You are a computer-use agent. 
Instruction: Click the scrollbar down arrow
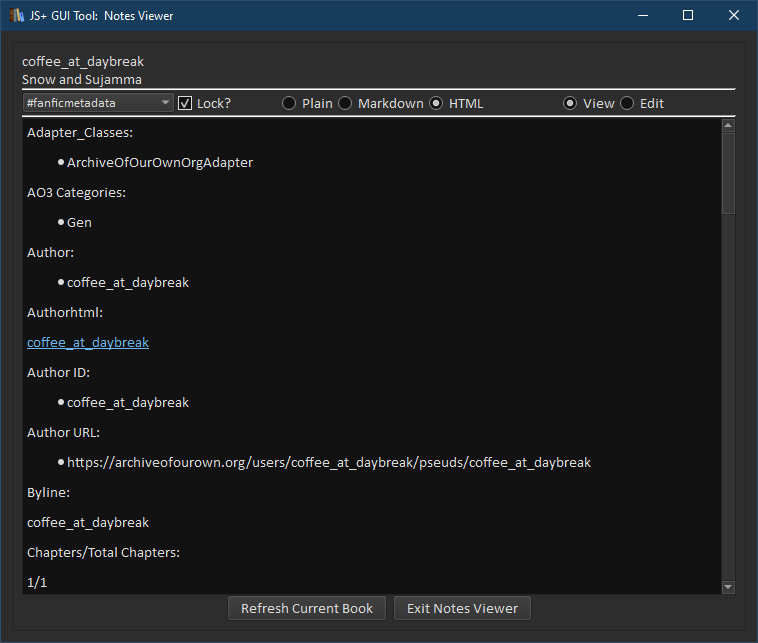point(728,587)
